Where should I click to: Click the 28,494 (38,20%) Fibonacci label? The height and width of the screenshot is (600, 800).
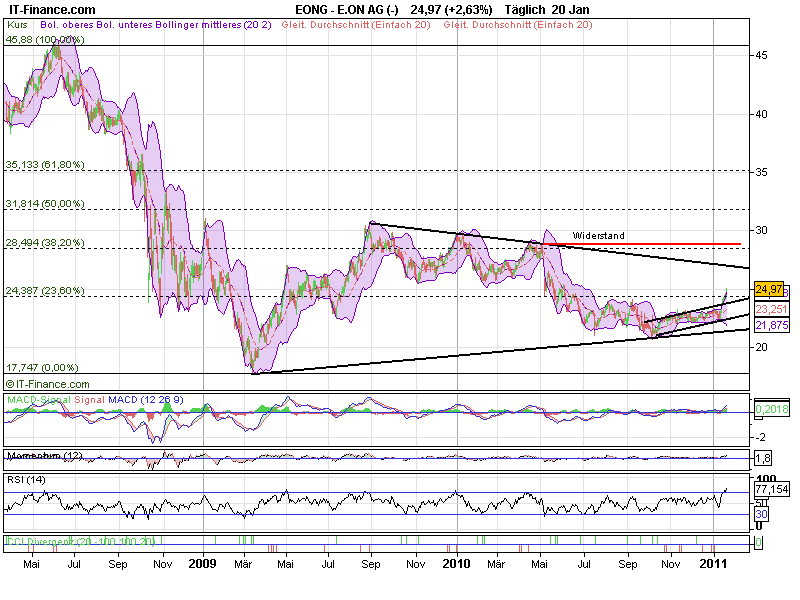click(45, 242)
